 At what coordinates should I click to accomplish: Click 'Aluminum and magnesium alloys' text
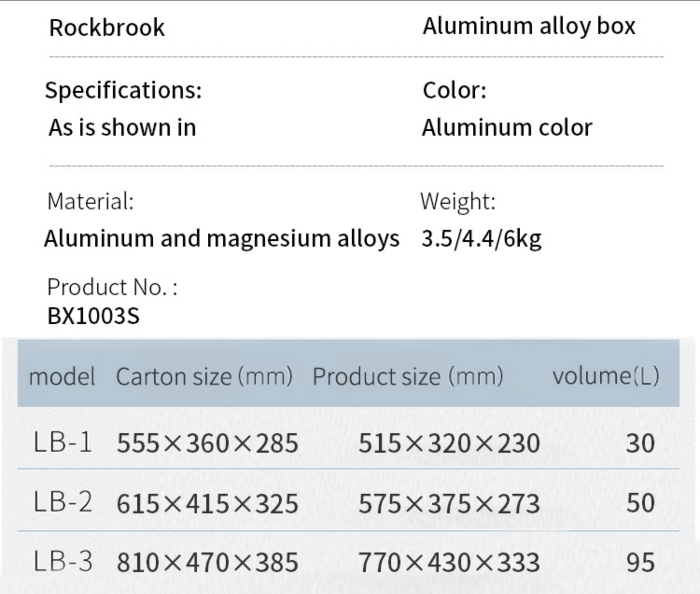(x=222, y=238)
